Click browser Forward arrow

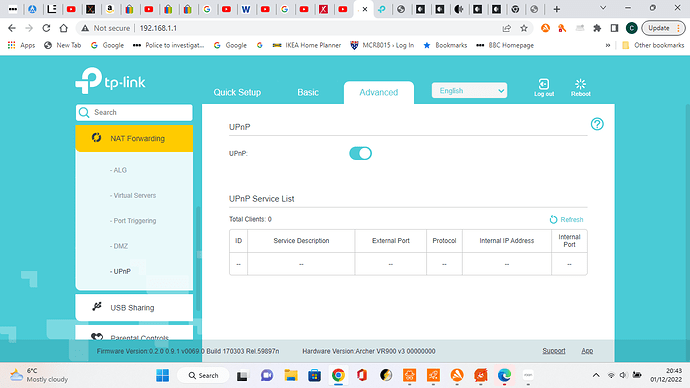click(29, 28)
